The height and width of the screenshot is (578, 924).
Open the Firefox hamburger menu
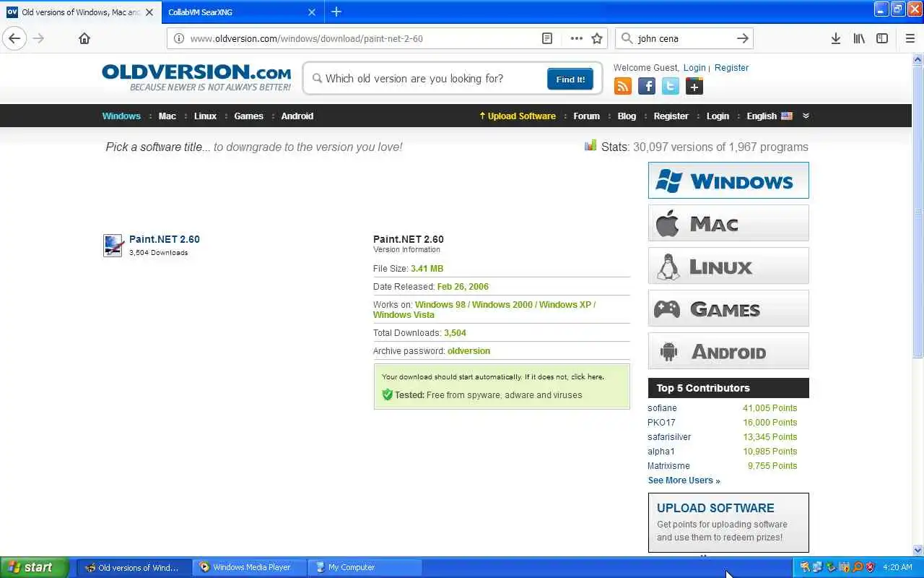coord(910,39)
